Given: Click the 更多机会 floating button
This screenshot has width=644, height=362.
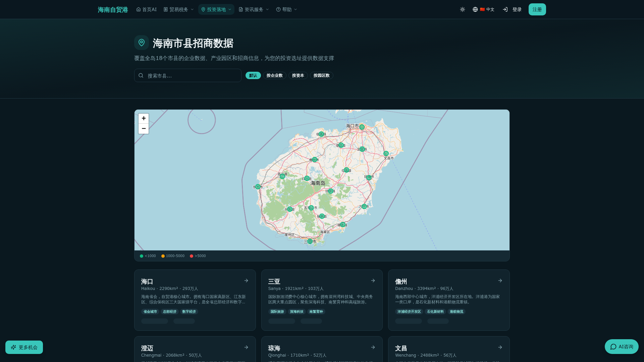Looking at the screenshot, I should 24,347.
